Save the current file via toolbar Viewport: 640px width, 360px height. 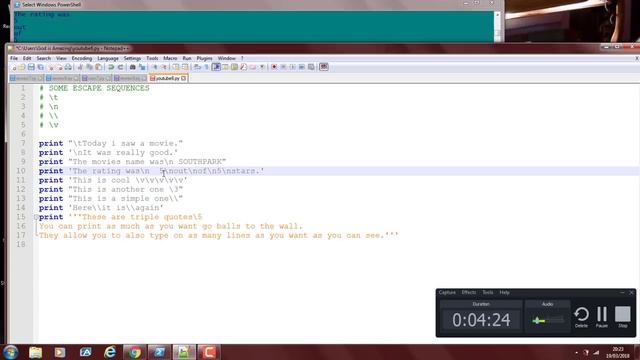coord(31,67)
